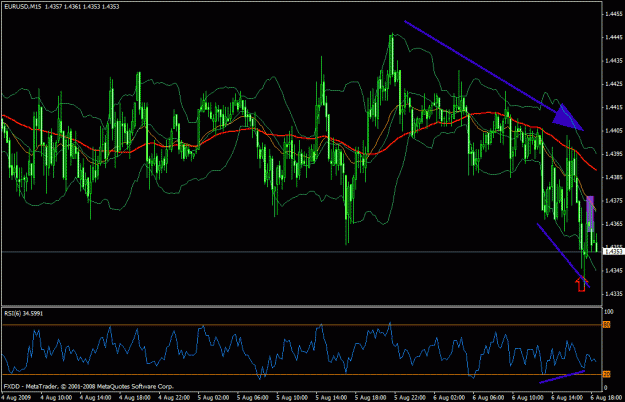Click the EURUSD,M15 chart title text
The height and width of the screenshot is (402, 625).
[61, 7]
